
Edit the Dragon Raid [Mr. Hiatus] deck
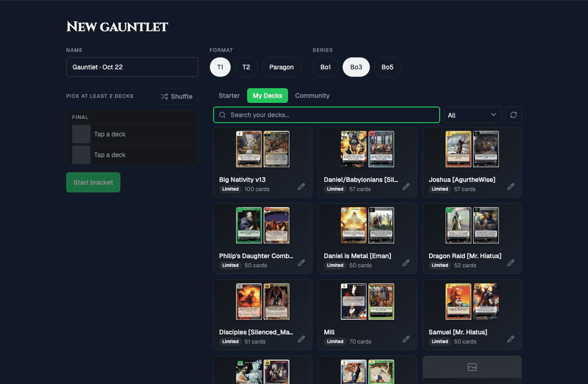coord(511,262)
